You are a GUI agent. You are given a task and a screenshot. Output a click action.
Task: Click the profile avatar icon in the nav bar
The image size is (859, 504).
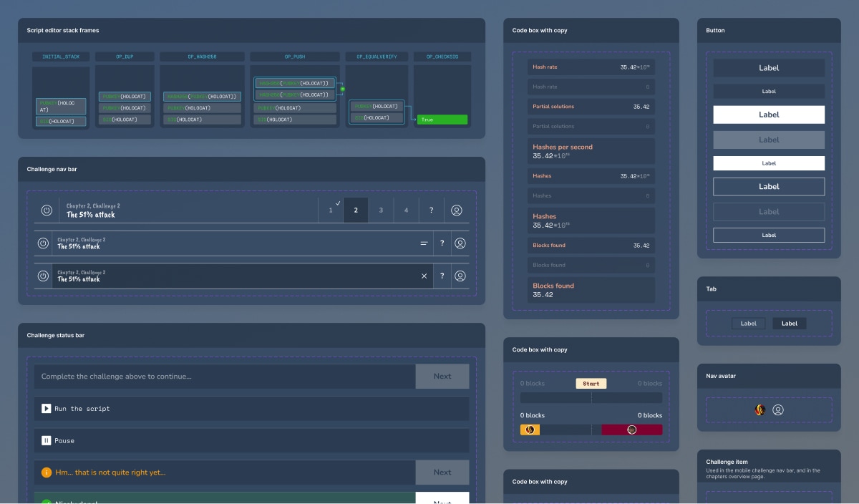(457, 210)
